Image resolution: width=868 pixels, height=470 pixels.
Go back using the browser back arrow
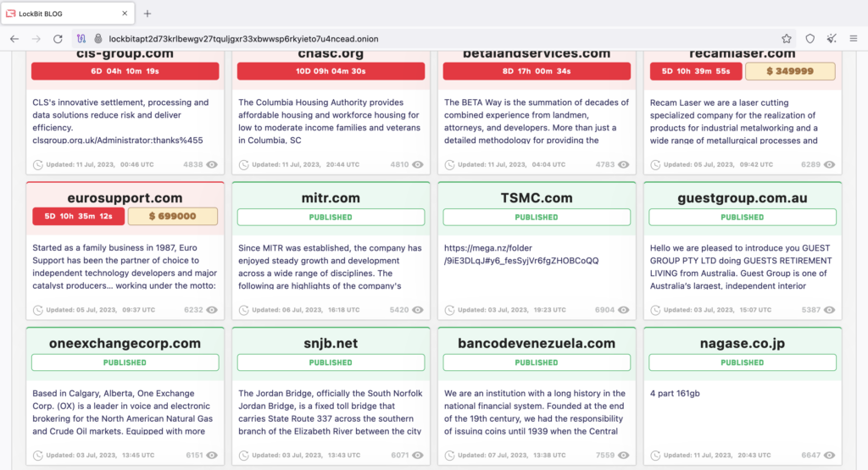coord(14,39)
